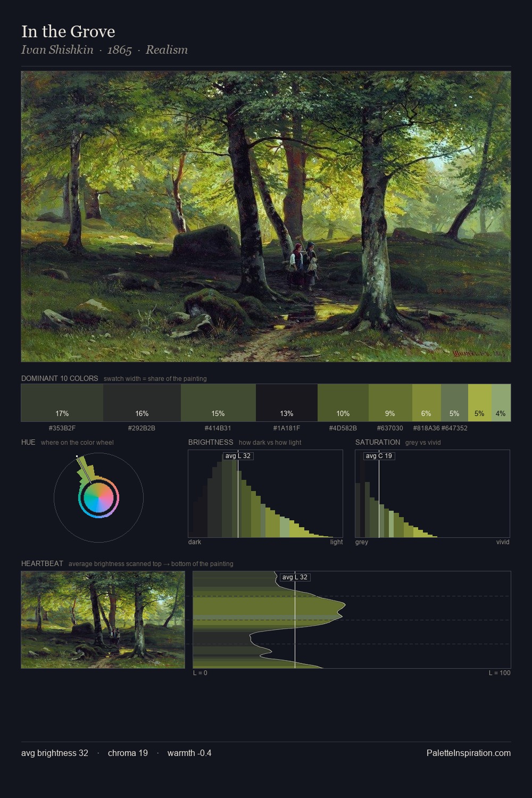Image resolution: width=532 pixels, height=798 pixels.
Task: Click the artist name Ivan Shishkin
Action: point(57,50)
